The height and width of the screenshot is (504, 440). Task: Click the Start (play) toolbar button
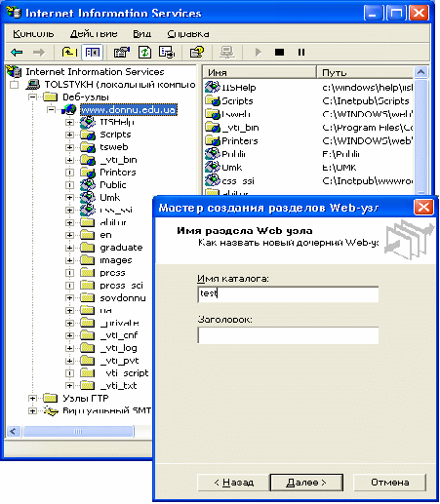tap(259, 52)
